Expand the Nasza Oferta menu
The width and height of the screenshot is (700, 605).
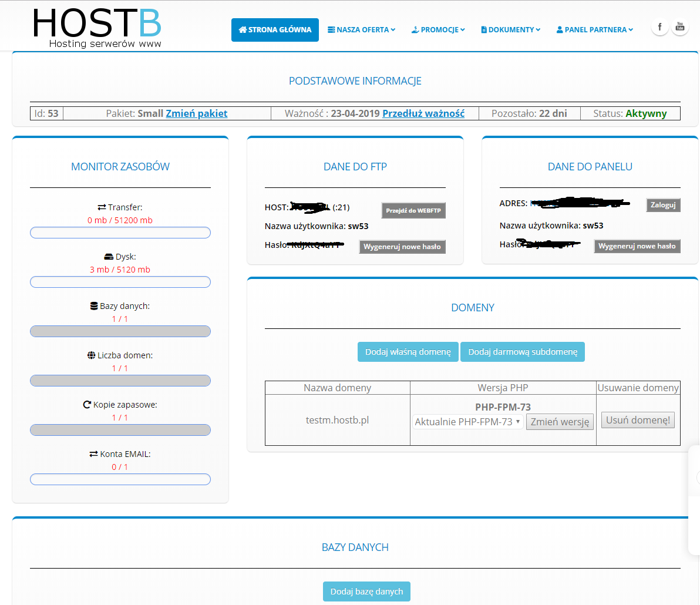click(361, 30)
